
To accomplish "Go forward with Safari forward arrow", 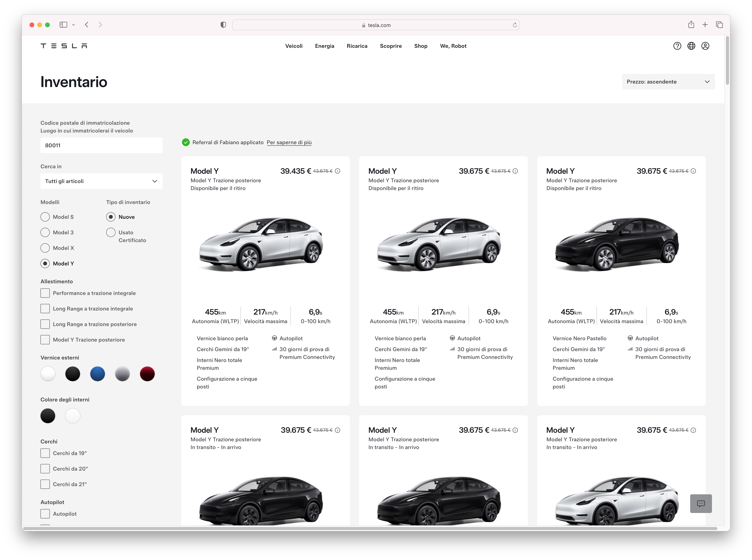I will [x=100, y=25].
